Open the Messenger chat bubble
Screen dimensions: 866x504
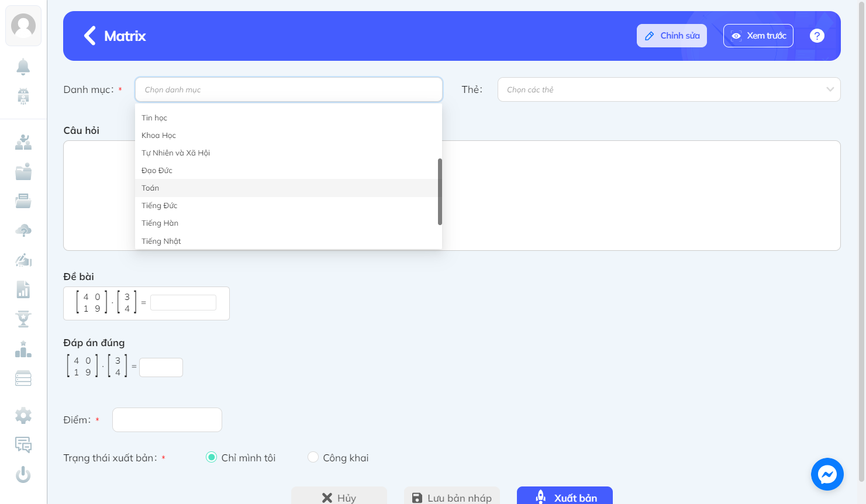click(827, 474)
